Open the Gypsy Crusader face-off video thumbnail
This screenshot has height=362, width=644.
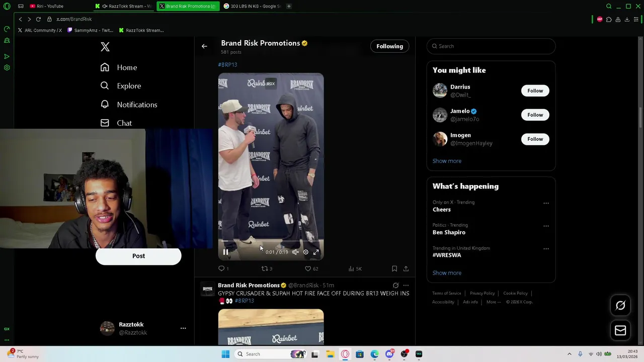coord(271,327)
